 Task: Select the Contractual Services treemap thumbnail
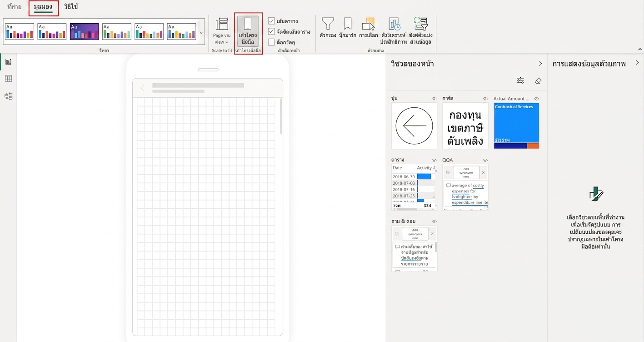[x=517, y=126]
